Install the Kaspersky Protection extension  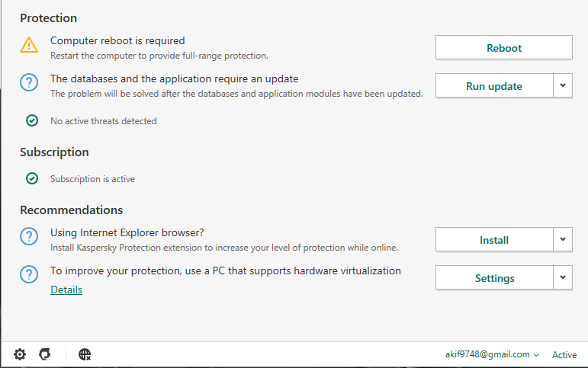[493, 240]
